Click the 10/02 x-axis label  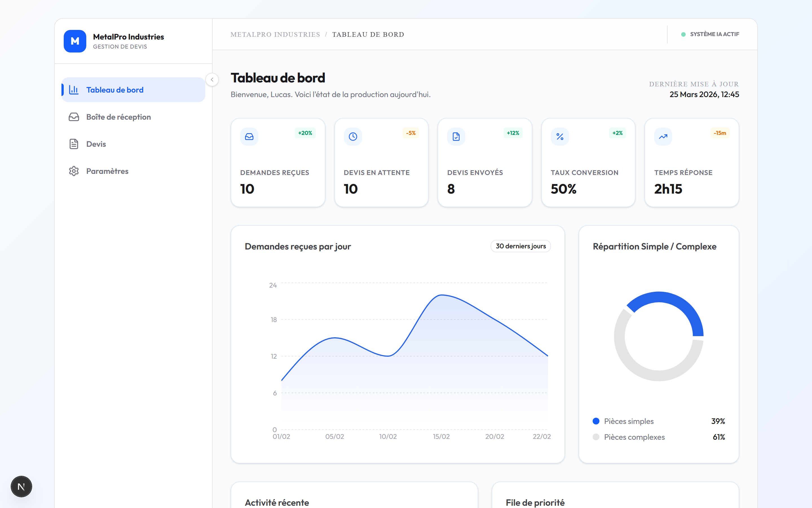click(388, 436)
